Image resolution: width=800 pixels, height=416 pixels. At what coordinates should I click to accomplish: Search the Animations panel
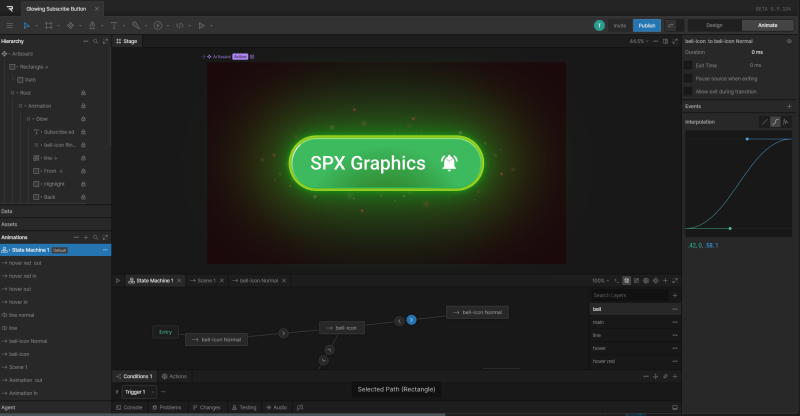click(95, 237)
